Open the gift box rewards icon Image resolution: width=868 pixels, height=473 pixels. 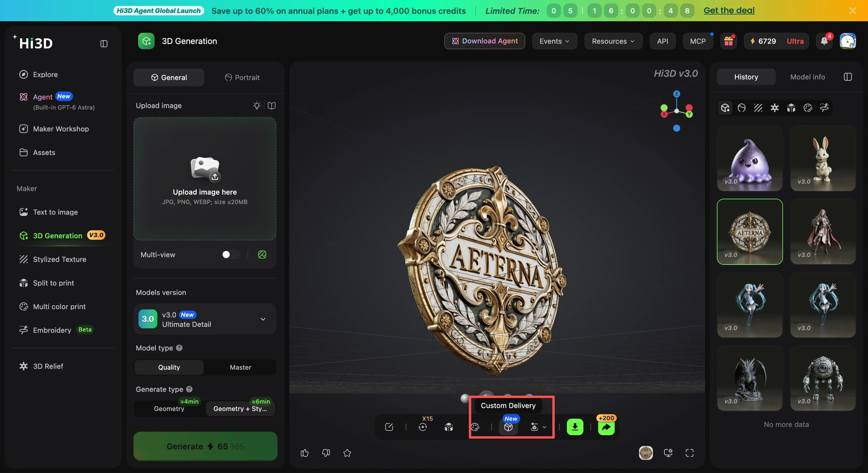pyautogui.click(x=729, y=41)
